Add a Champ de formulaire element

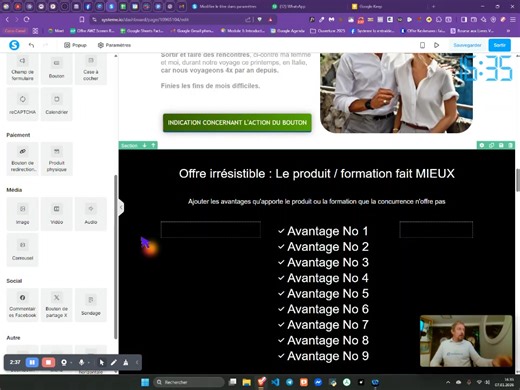[22, 69]
